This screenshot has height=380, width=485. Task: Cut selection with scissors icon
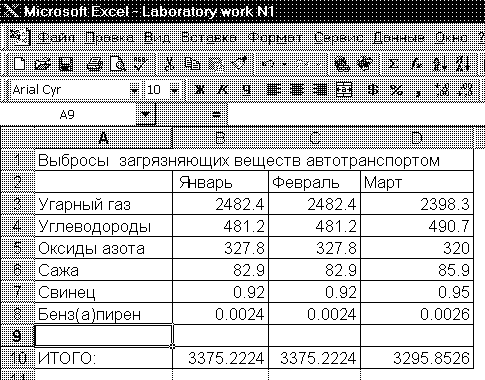coord(169,63)
